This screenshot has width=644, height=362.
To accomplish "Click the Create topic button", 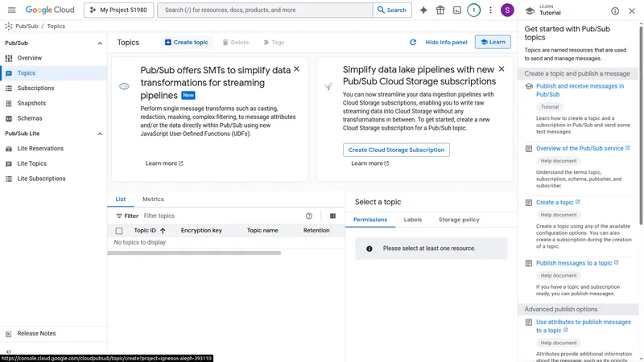I will (x=187, y=43).
